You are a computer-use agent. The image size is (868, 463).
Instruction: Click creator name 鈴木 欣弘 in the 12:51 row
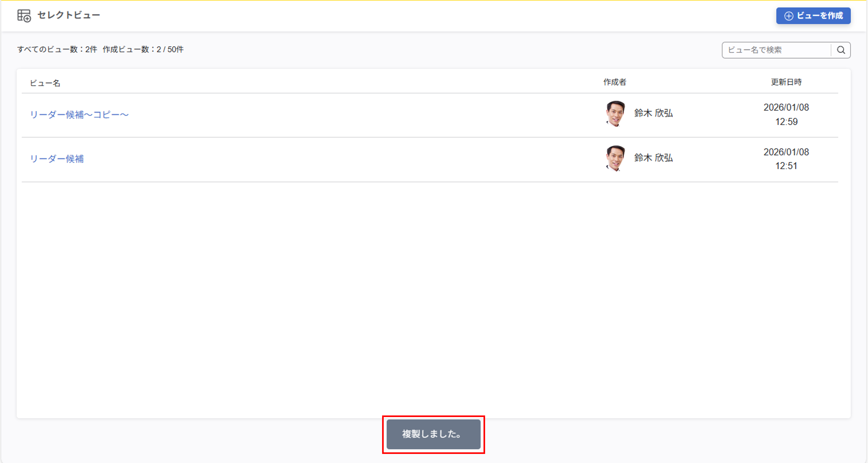click(653, 158)
